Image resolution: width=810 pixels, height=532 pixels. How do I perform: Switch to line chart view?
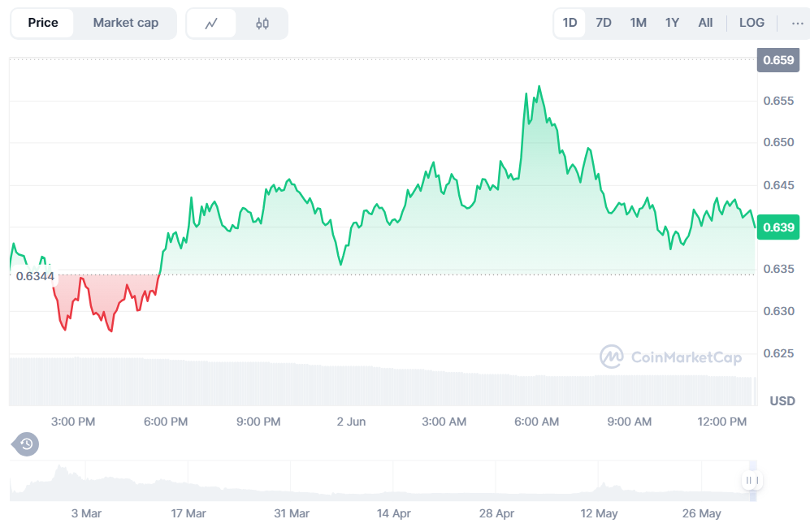[211, 24]
